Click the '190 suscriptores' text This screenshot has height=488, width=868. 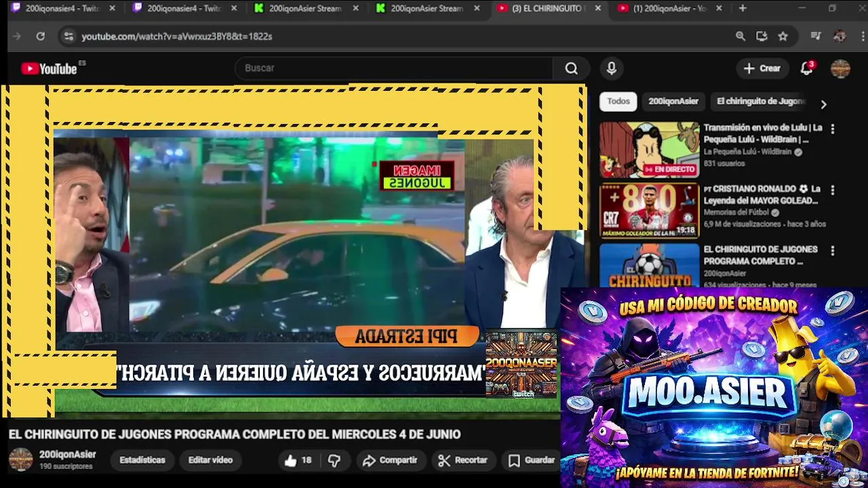pyautogui.click(x=66, y=467)
